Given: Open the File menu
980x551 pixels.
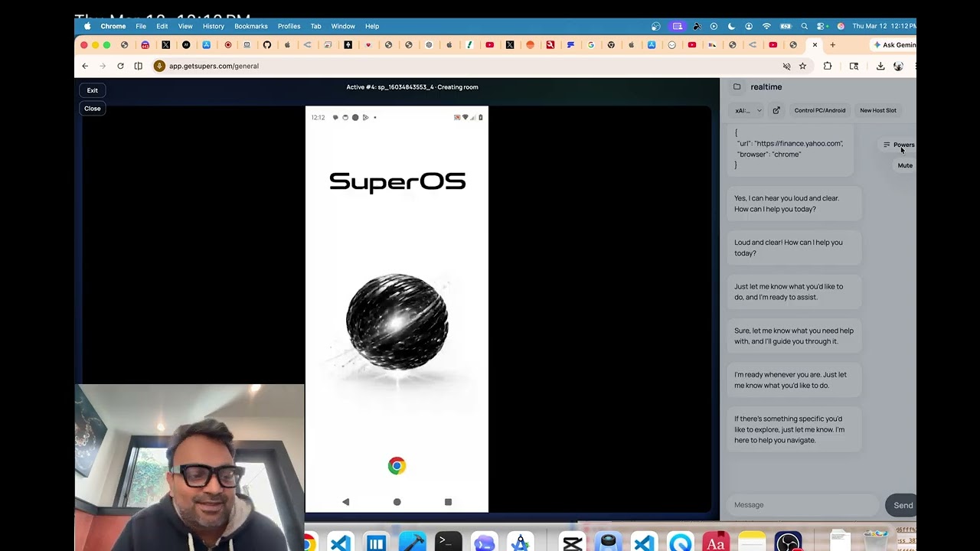Looking at the screenshot, I should [x=141, y=26].
